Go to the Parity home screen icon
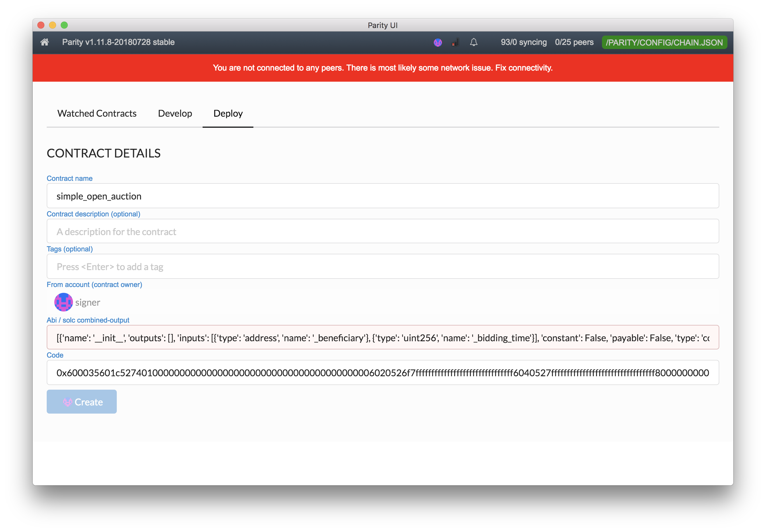The image size is (766, 532). [x=45, y=42]
